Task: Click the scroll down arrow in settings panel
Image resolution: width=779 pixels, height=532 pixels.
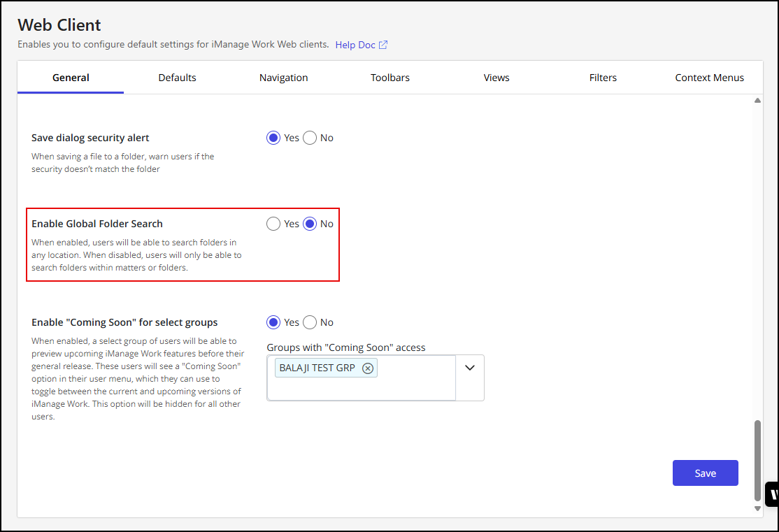Action: point(757,509)
